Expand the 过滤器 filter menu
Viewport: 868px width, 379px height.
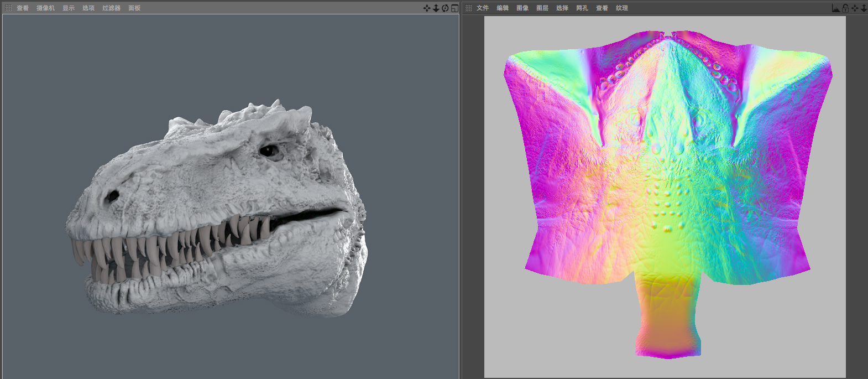(x=111, y=8)
